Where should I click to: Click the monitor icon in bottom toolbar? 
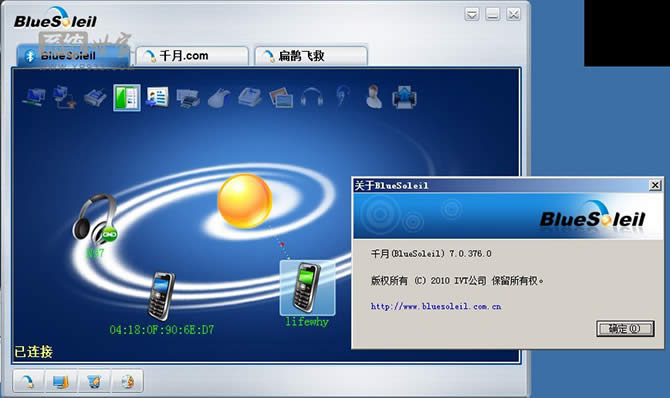(60, 381)
